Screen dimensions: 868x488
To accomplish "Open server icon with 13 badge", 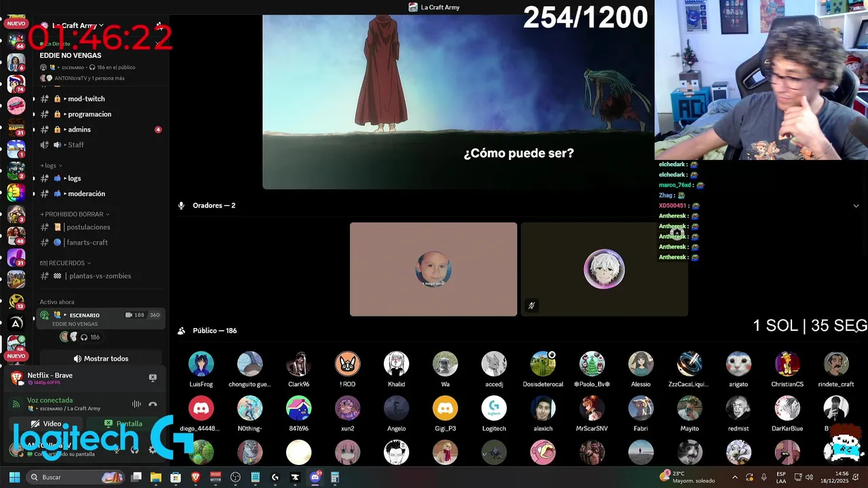I will point(16,300).
